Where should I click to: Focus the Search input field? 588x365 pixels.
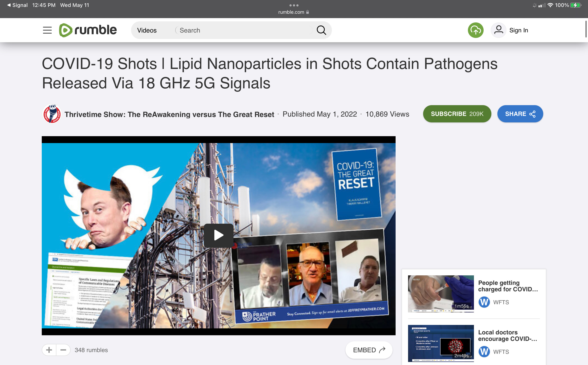tap(243, 30)
